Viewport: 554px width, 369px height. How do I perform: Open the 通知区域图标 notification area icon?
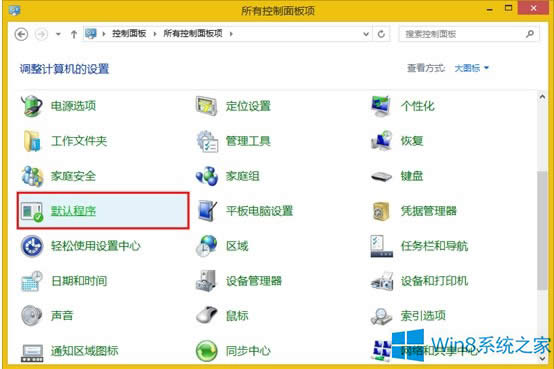(32, 353)
